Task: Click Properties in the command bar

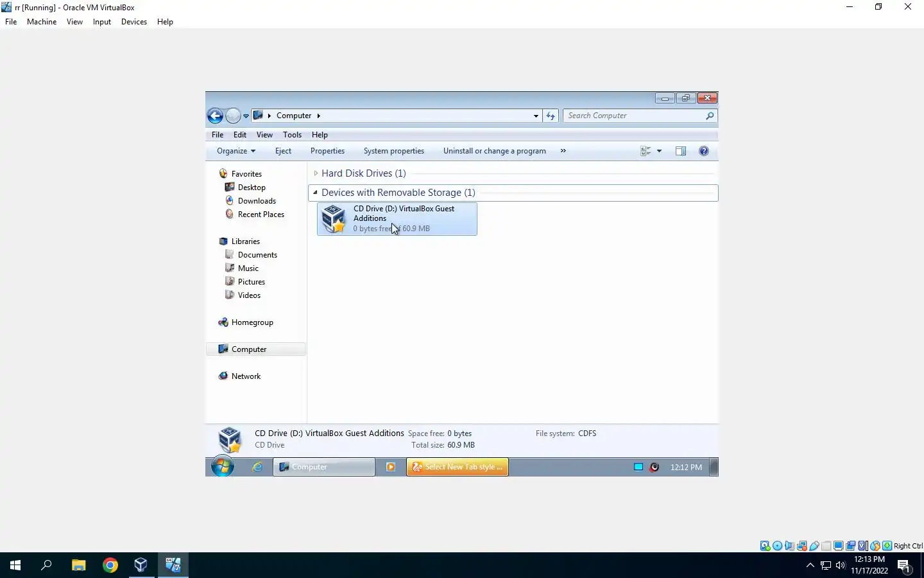Action: tap(327, 151)
